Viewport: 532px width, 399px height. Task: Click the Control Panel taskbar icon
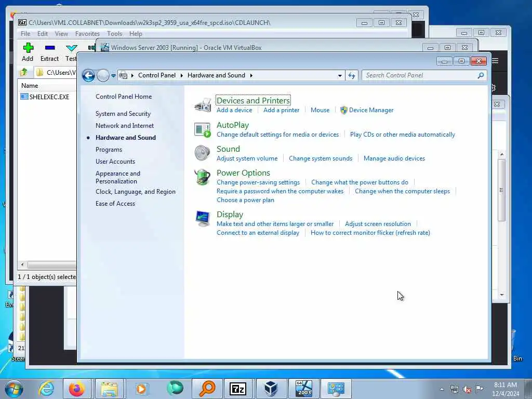(x=336, y=389)
